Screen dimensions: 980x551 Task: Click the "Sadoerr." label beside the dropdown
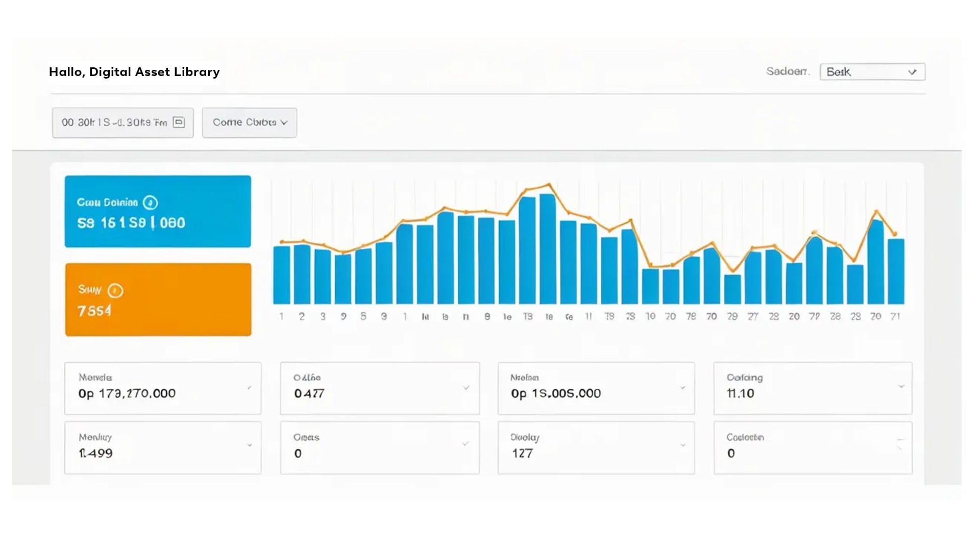tap(788, 71)
